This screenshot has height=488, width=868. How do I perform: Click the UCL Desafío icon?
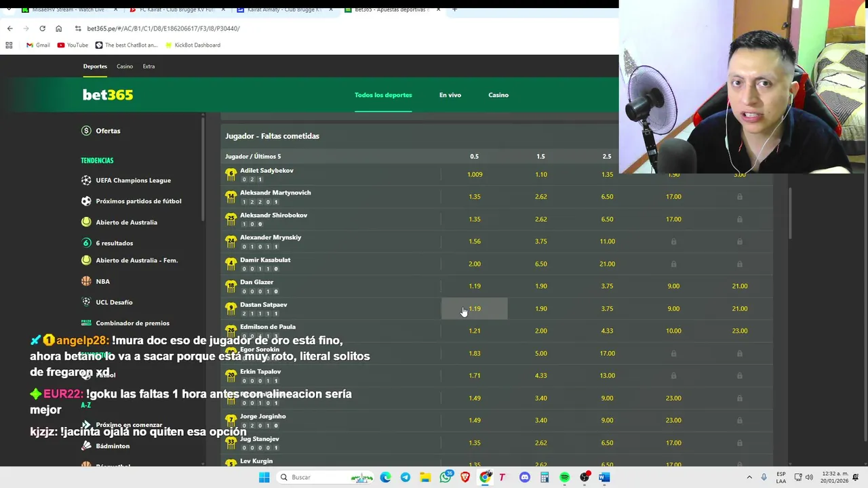86,302
